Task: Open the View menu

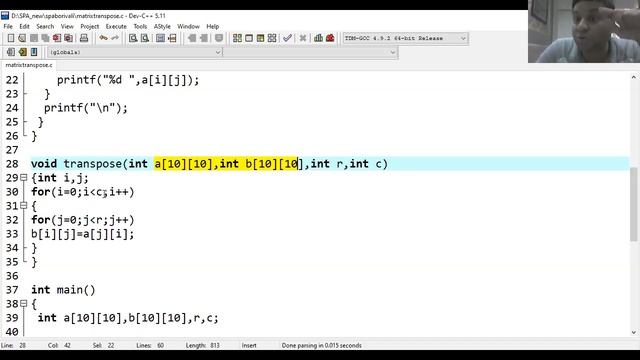Action: [x=67, y=27]
